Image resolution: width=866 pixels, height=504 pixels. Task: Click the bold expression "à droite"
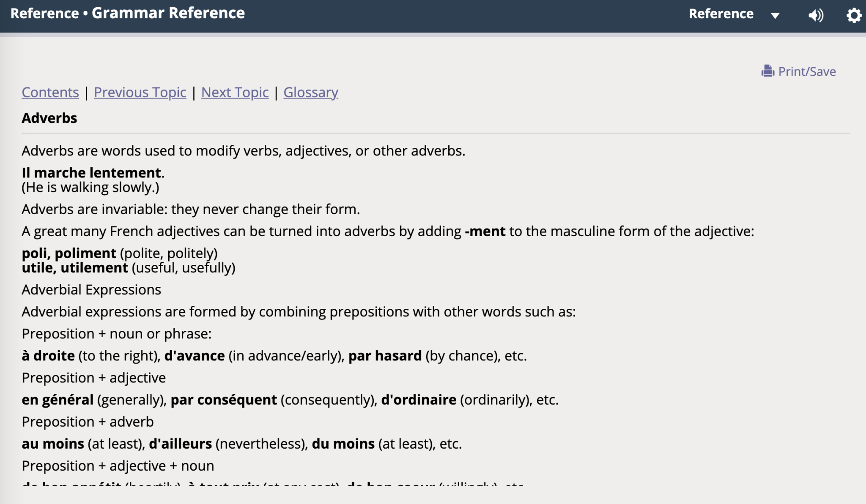(x=48, y=356)
